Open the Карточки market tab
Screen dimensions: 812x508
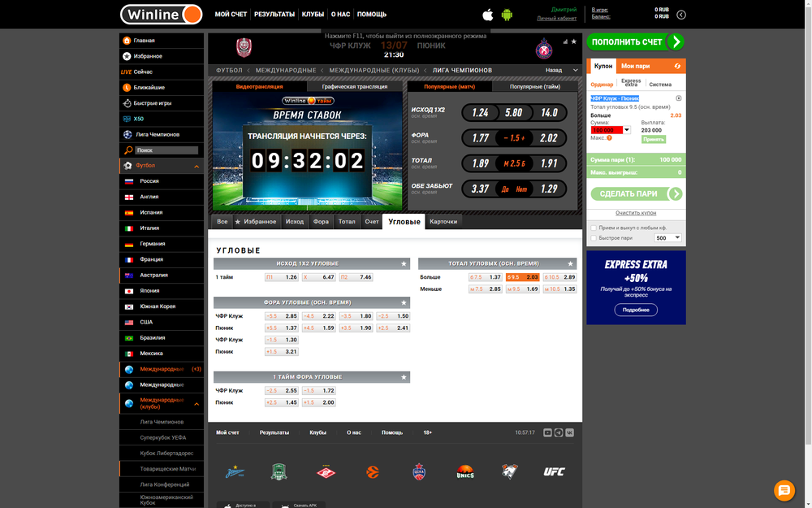coord(443,222)
